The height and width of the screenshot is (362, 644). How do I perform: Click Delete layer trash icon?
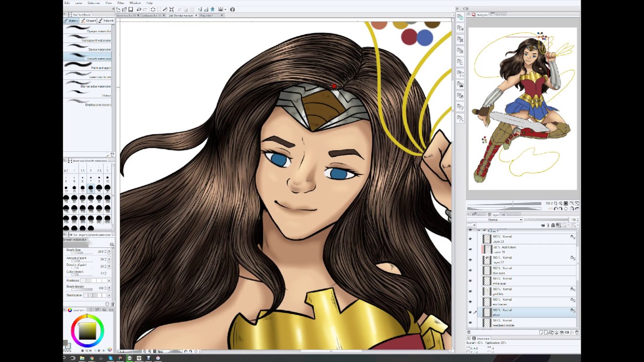tap(577, 332)
